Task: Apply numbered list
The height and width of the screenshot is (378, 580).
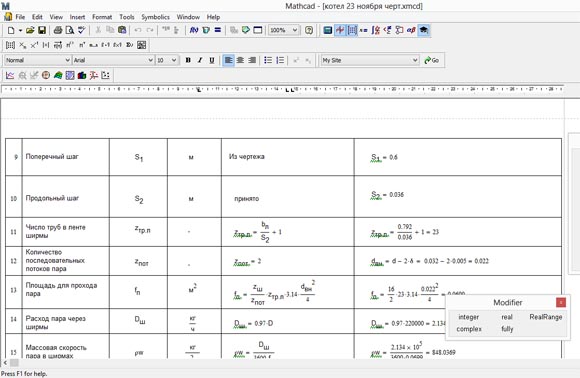Action: coord(280,60)
